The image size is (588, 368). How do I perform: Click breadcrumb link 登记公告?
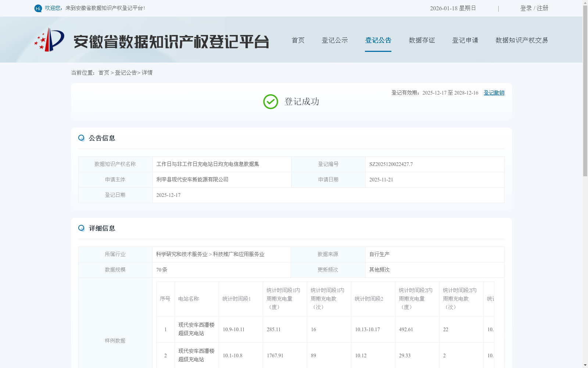(126, 72)
